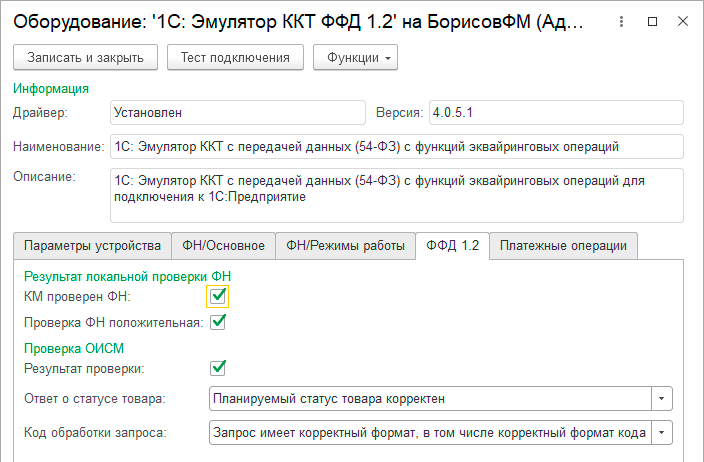Image resolution: width=704 pixels, height=462 pixels.
Task: Select the 'Драйвер' field showing Установлен
Action: click(237, 113)
